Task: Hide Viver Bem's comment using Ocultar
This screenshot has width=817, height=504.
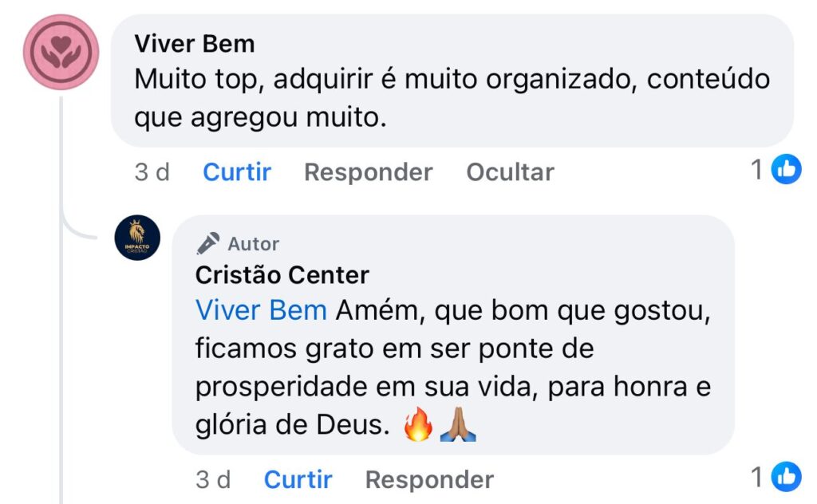Action: [510, 172]
